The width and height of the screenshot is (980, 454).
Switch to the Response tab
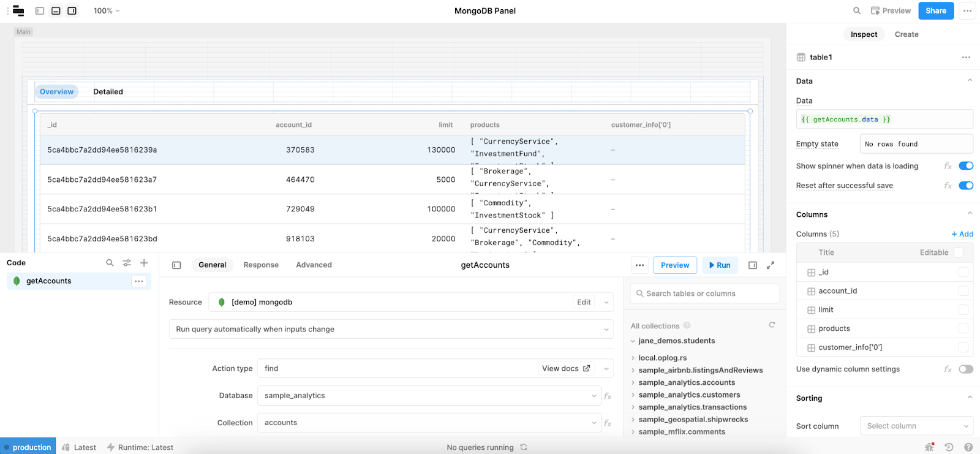click(x=261, y=265)
